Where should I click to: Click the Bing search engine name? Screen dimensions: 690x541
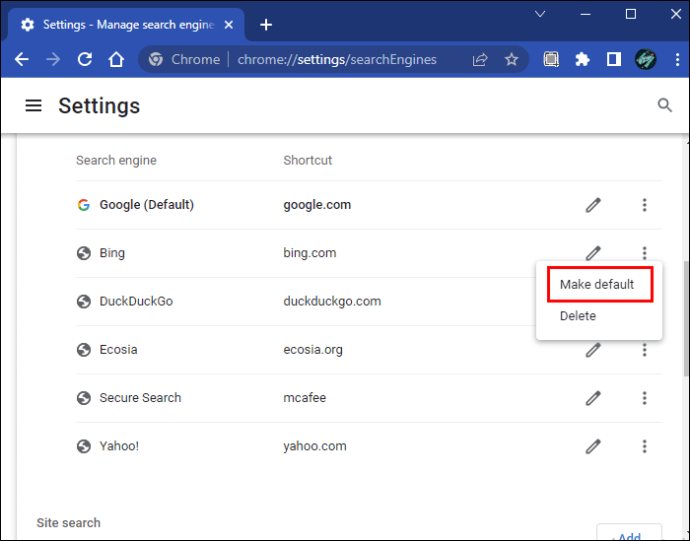coord(112,253)
